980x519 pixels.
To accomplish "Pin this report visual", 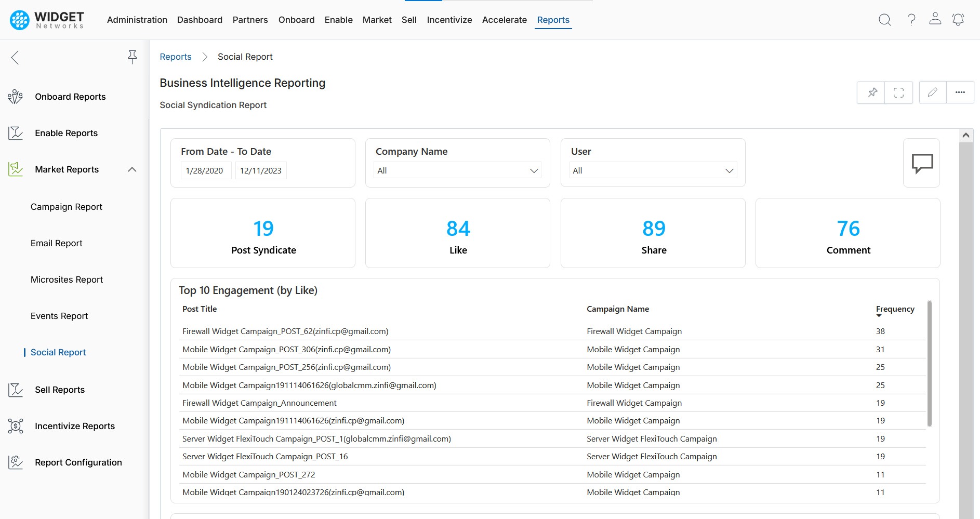I will coord(872,92).
